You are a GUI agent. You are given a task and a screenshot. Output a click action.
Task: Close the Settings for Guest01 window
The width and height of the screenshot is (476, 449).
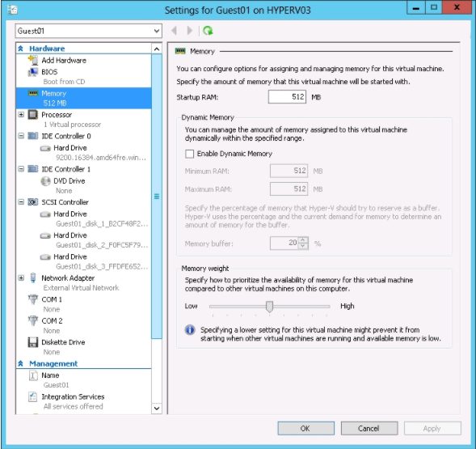457,7
